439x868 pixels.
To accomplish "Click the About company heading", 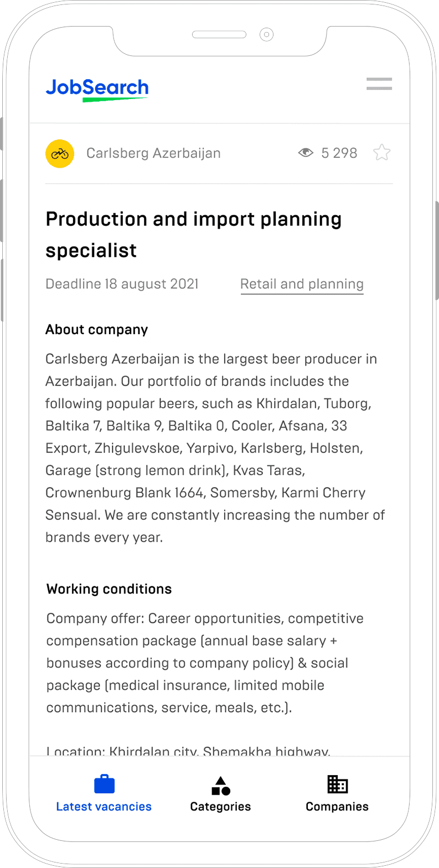I will point(97,330).
